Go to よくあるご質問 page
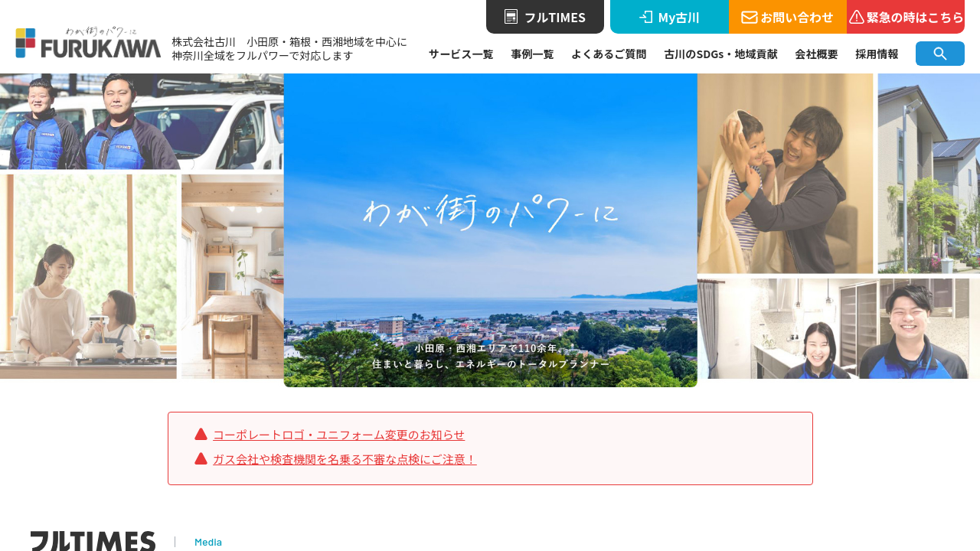Image resolution: width=980 pixels, height=551 pixels. point(609,54)
